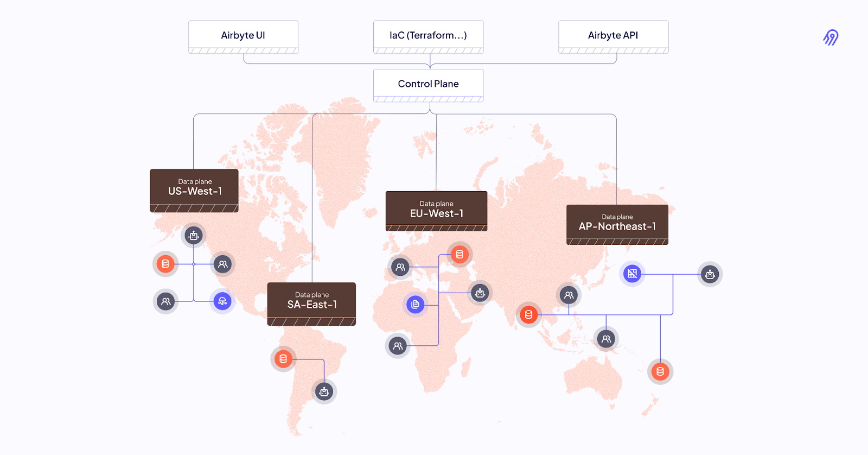Select the robot icon below US-West-1 box
Screen dimensions: 868x455
click(x=194, y=235)
